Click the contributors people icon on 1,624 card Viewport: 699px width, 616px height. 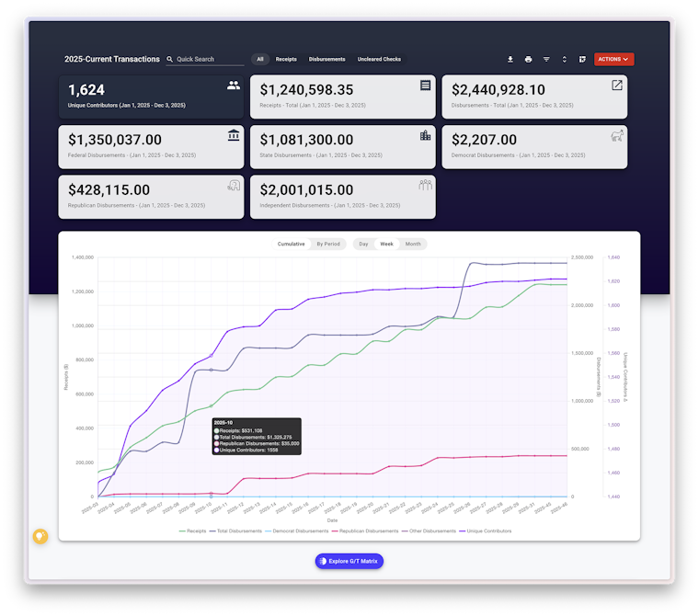click(233, 86)
